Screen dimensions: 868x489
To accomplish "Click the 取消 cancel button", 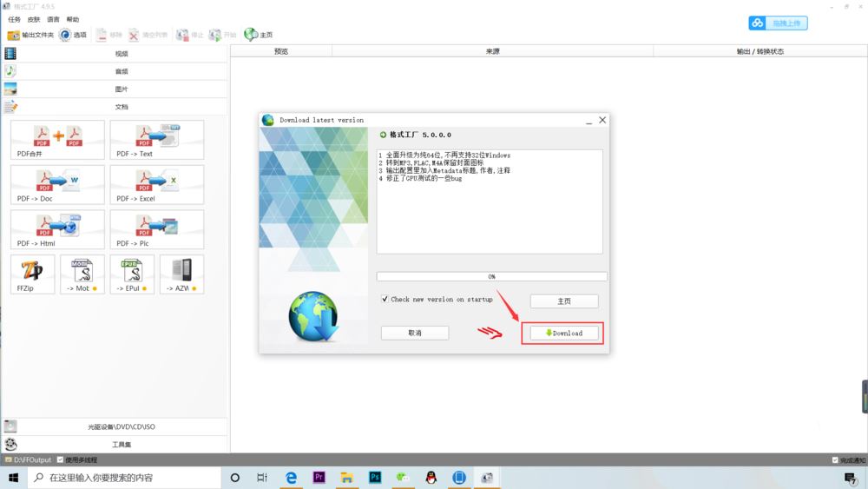I will click(415, 333).
